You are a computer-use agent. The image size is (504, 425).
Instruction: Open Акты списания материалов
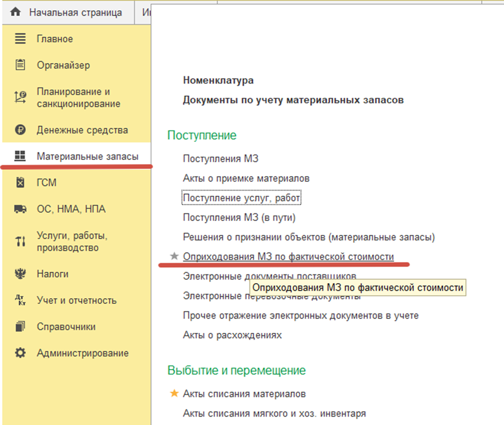[244, 393]
